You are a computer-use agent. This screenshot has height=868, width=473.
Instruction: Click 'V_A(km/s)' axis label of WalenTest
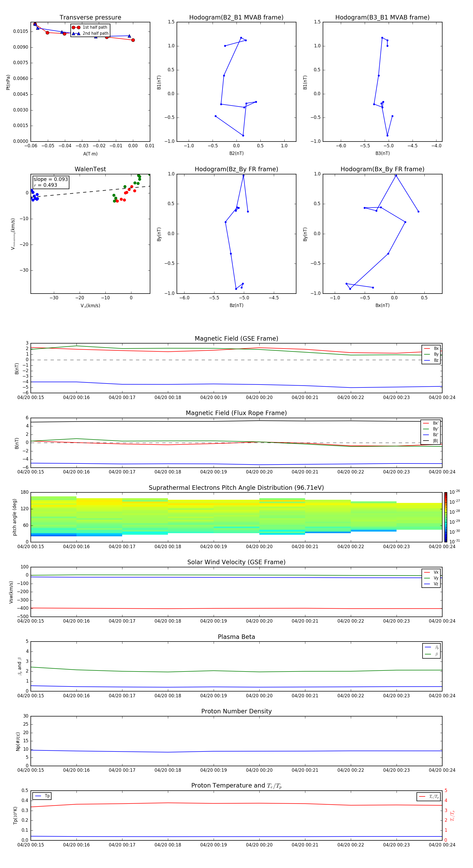90,306
